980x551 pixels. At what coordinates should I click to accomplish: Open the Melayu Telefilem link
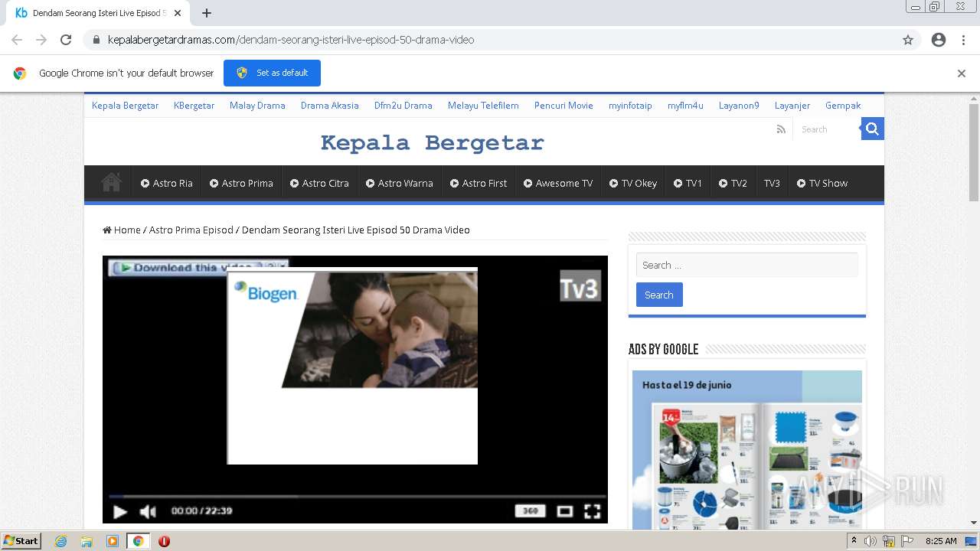[483, 106]
